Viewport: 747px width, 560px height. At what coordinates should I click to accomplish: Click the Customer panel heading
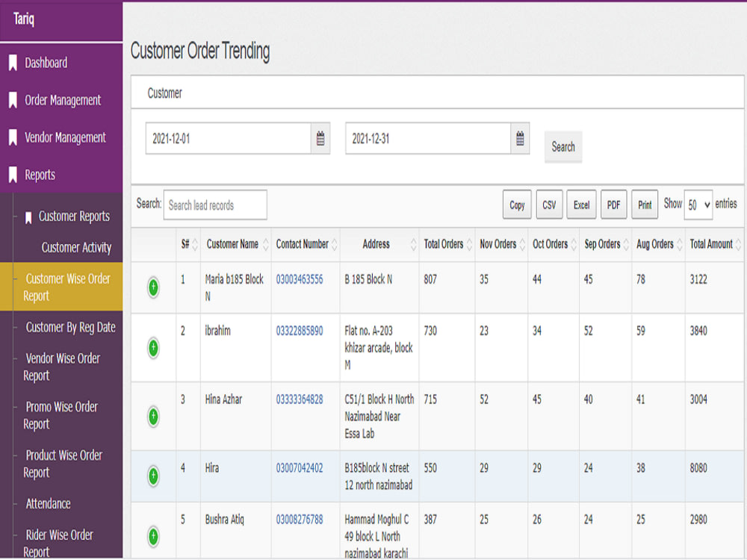[165, 93]
